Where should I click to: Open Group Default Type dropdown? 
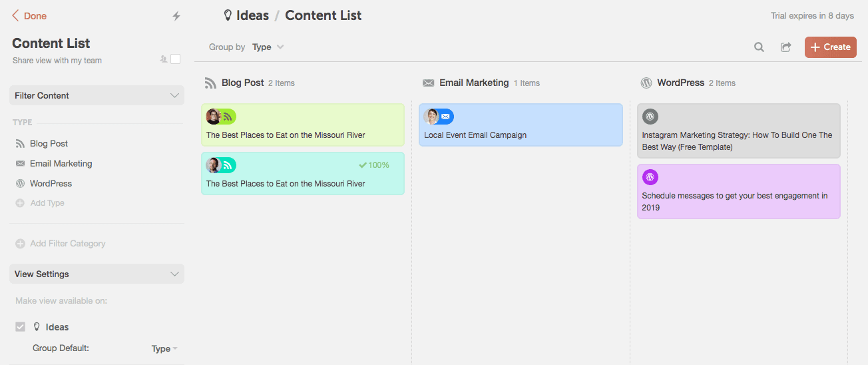164,348
